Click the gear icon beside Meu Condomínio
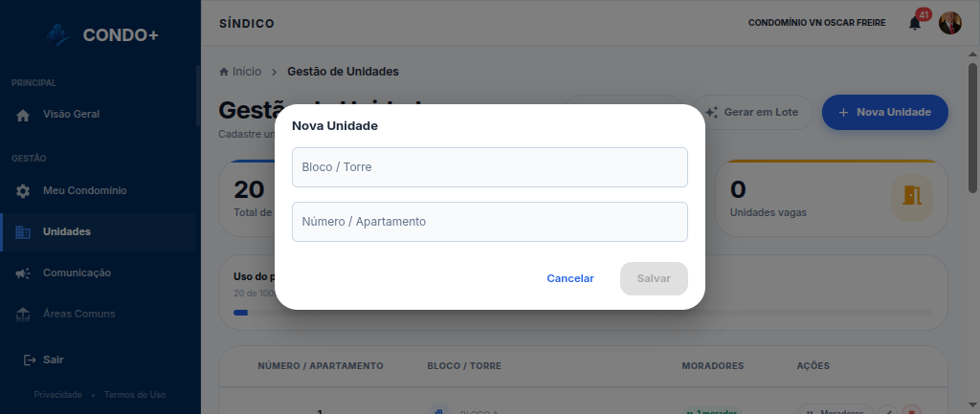Screen dimensions: 980x414 (x=23, y=191)
